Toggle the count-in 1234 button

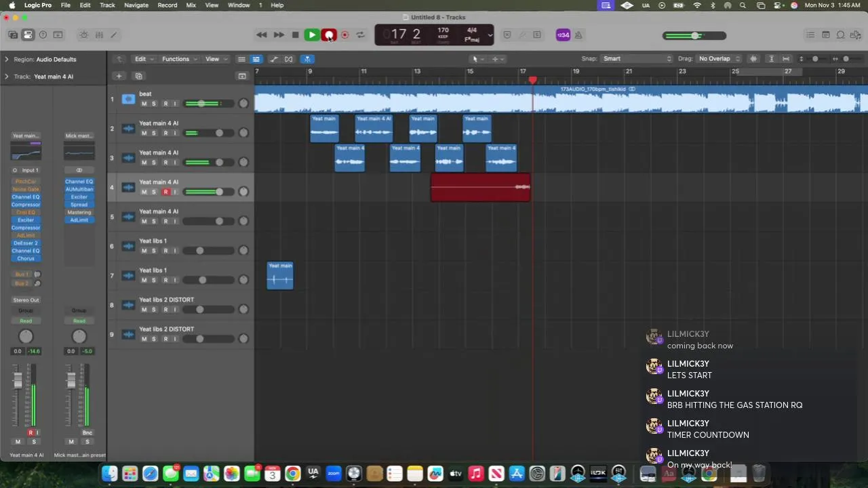563,35
